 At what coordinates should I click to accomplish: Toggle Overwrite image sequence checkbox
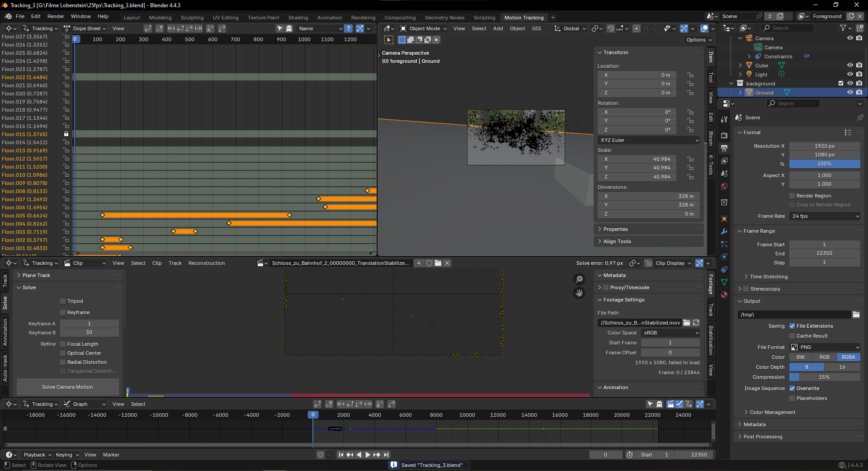[792, 388]
